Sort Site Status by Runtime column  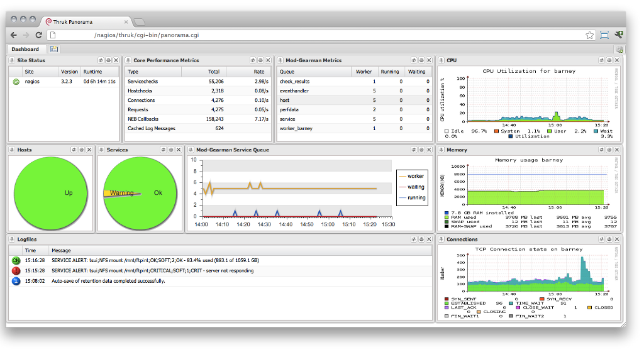[100, 72]
